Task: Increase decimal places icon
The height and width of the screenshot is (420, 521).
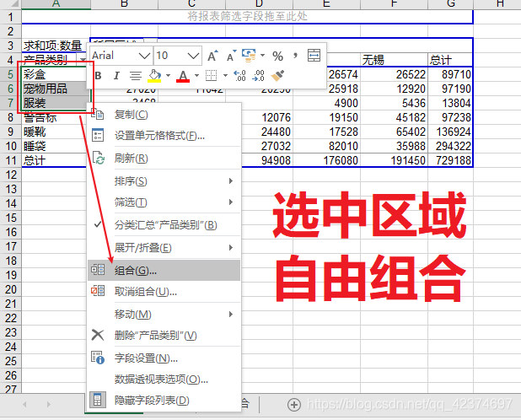Action: point(239,76)
